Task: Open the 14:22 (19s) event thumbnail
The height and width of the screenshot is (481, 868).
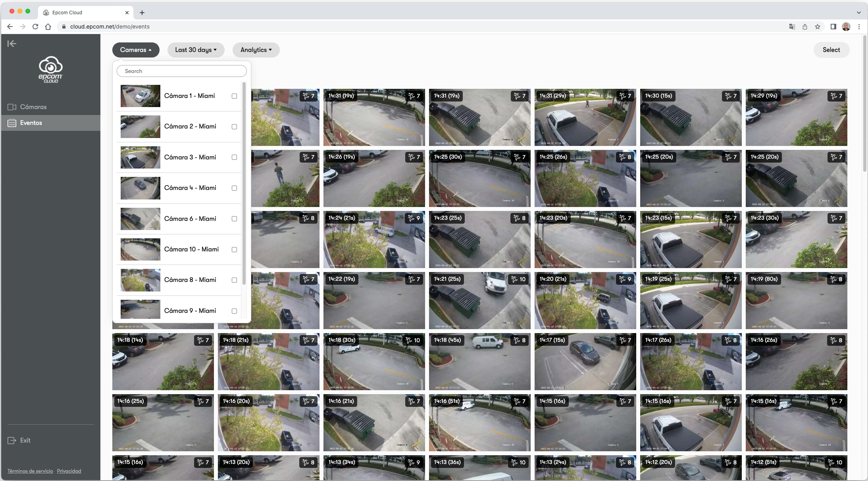Action: 374,301
